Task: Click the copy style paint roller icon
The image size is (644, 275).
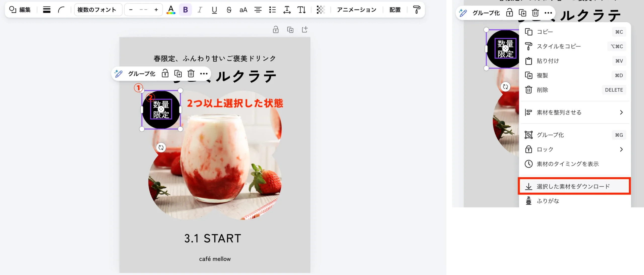Action: point(417,10)
